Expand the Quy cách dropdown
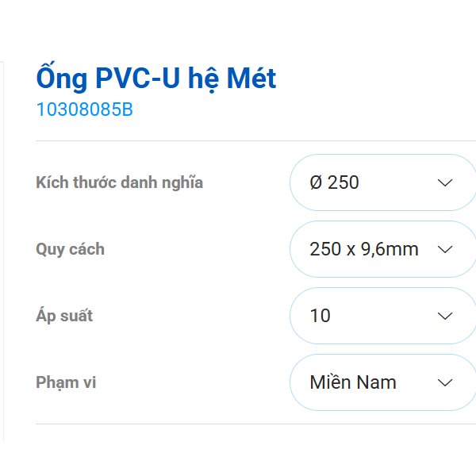The height and width of the screenshot is (476, 476). [382, 249]
